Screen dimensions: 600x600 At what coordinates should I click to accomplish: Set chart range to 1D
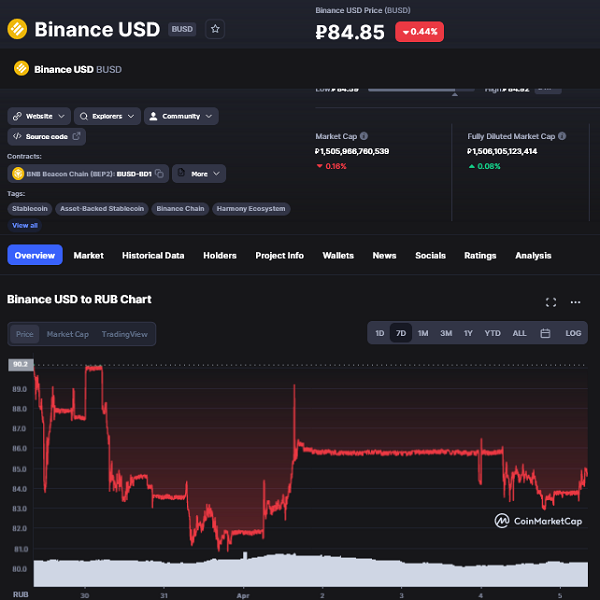pos(379,333)
